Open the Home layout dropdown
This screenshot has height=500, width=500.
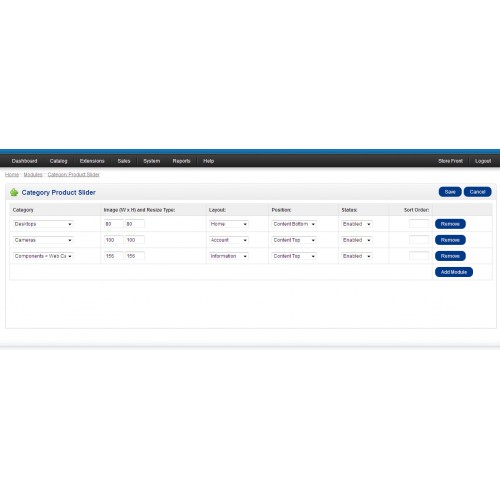click(x=229, y=224)
